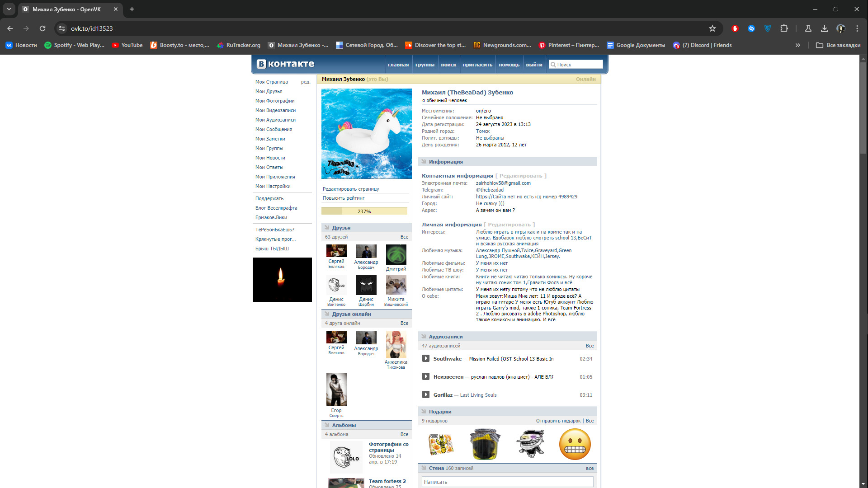Viewport: 868px width, 488px height.
Task: Open the unicorn float profile photo
Action: [366, 134]
